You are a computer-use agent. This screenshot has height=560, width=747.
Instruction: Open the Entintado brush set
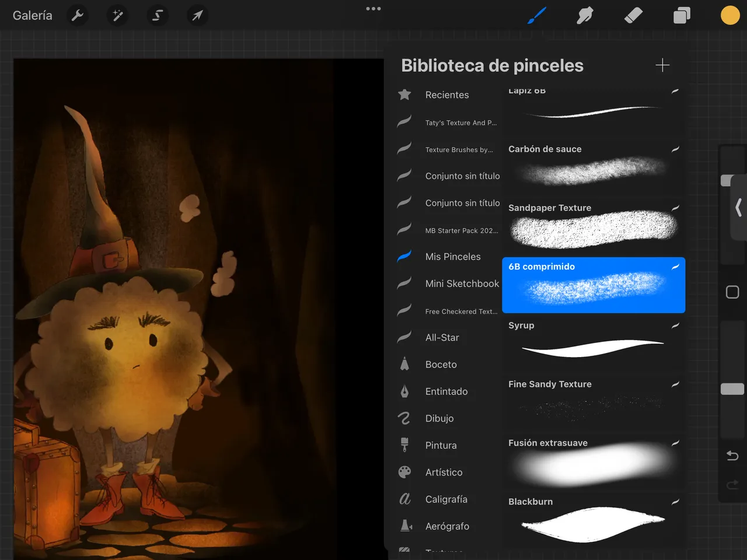(x=446, y=391)
